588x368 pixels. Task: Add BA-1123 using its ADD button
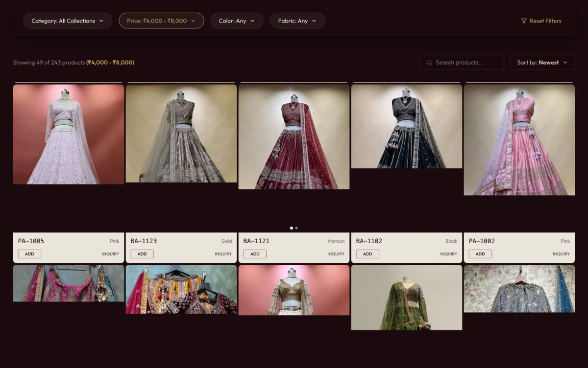(142, 254)
